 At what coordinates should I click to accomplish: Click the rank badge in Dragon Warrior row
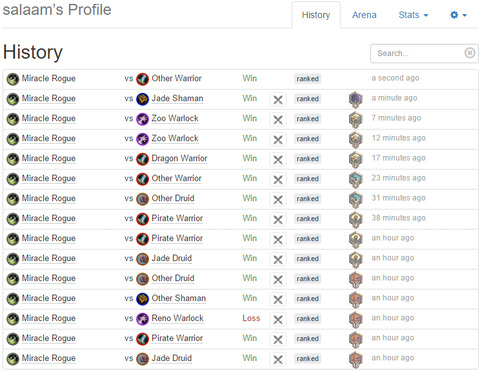pyautogui.click(x=355, y=159)
